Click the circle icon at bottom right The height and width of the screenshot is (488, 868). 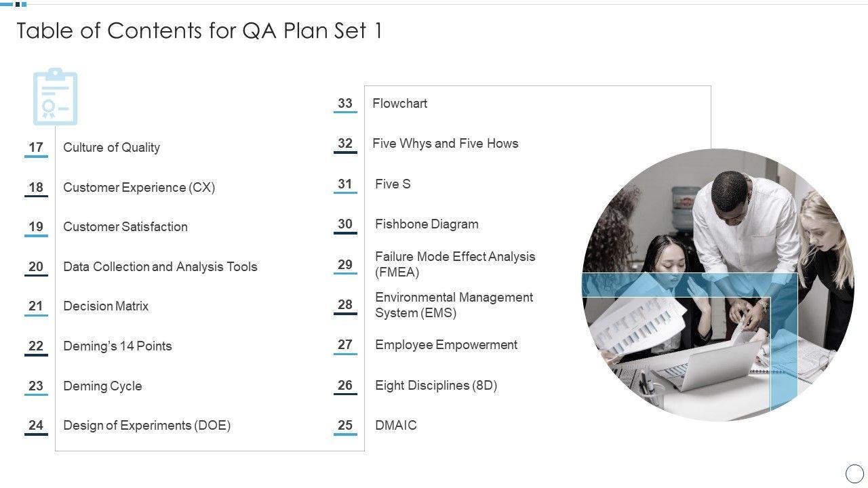pyautogui.click(x=854, y=473)
